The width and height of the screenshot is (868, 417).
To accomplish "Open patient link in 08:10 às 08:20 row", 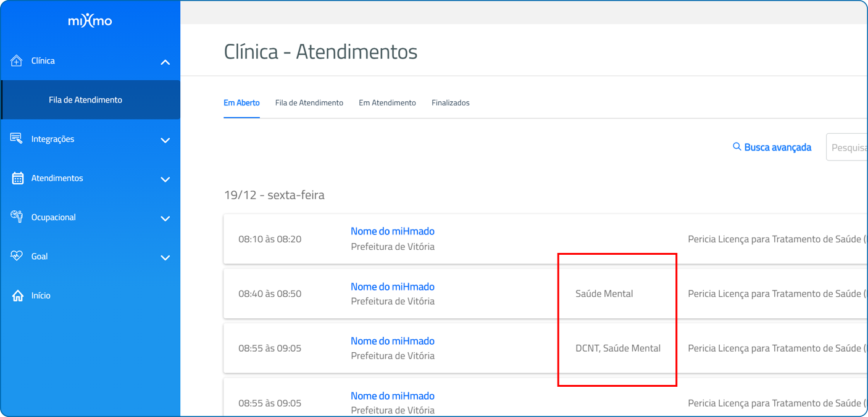I will pyautogui.click(x=392, y=231).
